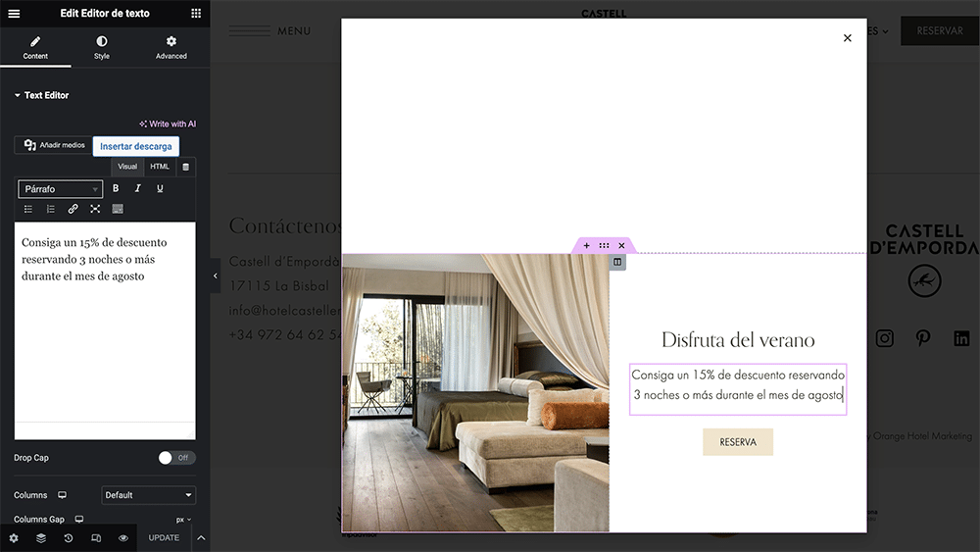Image resolution: width=980 pixels, height=552 pixels.
Task: Open the History icon
Action: (69, 537)
